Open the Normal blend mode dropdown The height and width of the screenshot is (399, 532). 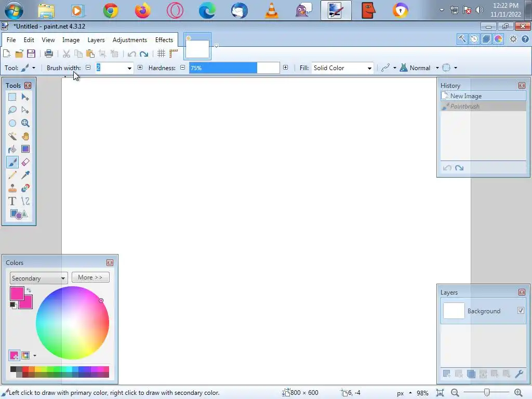point(420,68)
